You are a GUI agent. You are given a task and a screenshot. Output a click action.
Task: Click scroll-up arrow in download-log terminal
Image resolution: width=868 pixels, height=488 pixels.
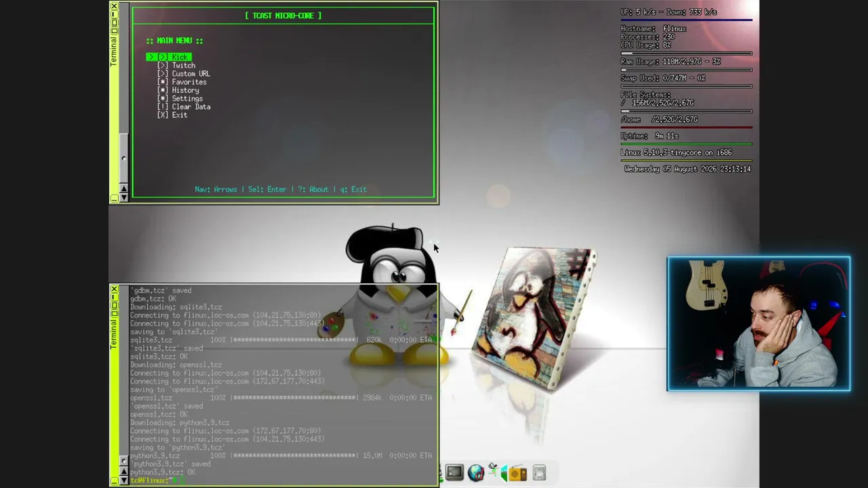point(123,472)
